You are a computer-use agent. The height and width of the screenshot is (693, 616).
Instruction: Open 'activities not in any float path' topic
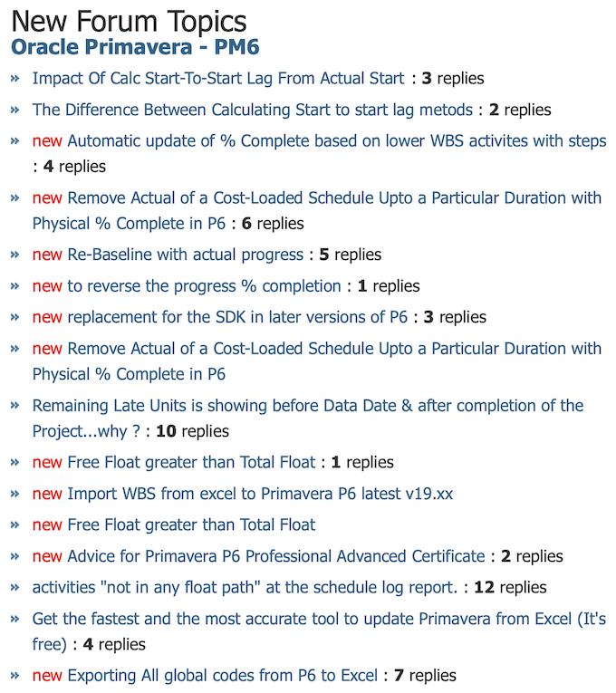coord(245,587)
